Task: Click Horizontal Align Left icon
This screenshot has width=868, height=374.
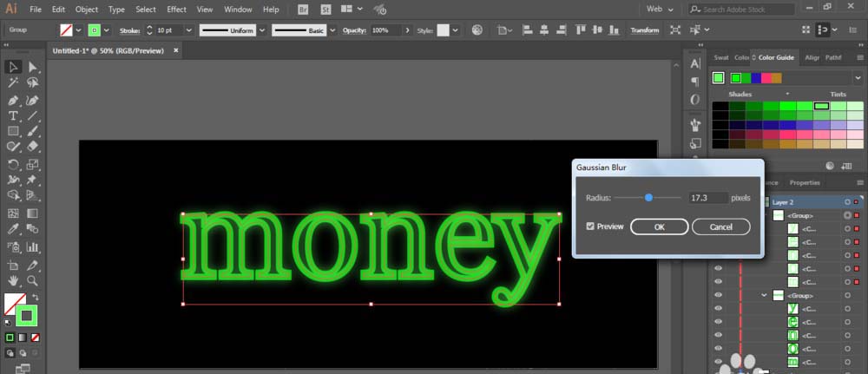Action: point(528,30)
